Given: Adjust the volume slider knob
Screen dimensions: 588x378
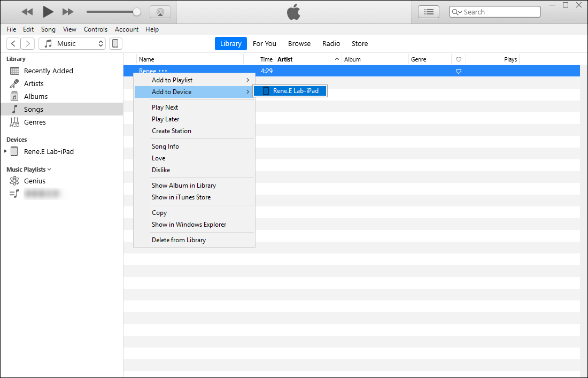Looking at the screenshot, I should (x=137, y=12).
